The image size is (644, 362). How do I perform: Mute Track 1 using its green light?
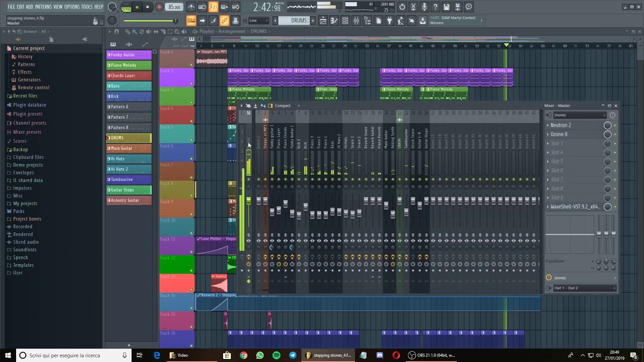[191, 65]
